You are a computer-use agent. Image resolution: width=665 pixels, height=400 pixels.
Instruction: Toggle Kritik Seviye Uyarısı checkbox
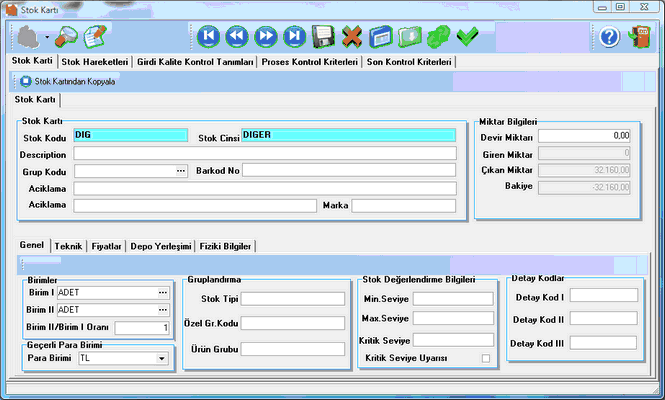coord(486,358)
